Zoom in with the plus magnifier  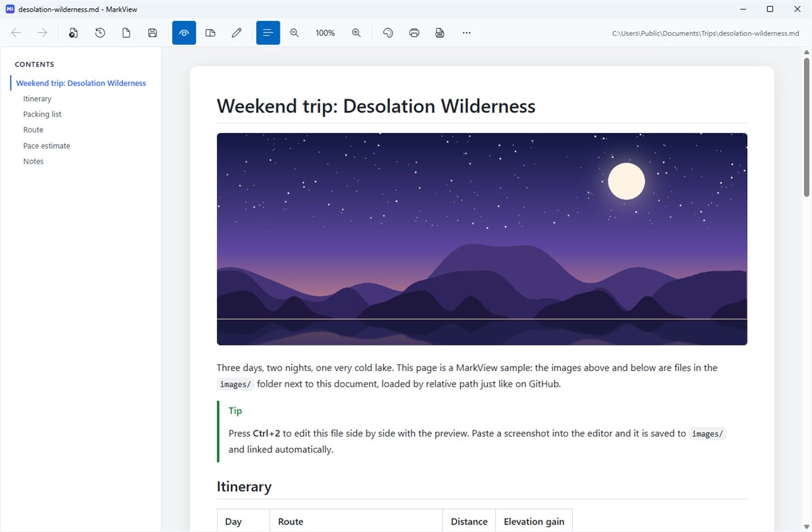coord(356,32)
